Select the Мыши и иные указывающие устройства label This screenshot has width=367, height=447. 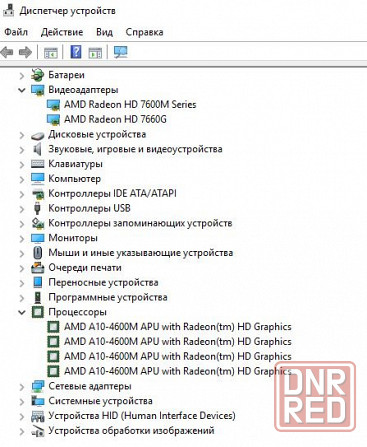coord(140,253)
